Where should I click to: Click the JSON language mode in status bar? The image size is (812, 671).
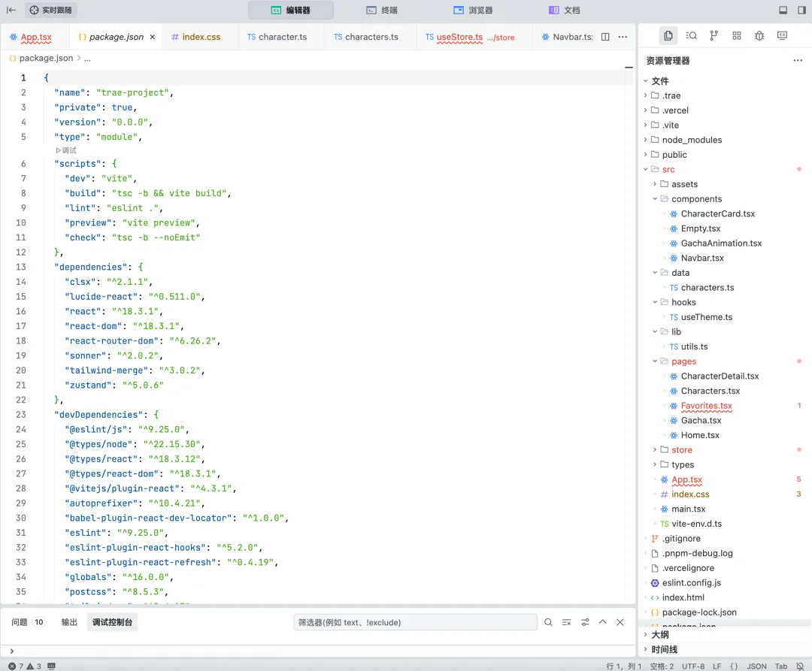(756, 666)
